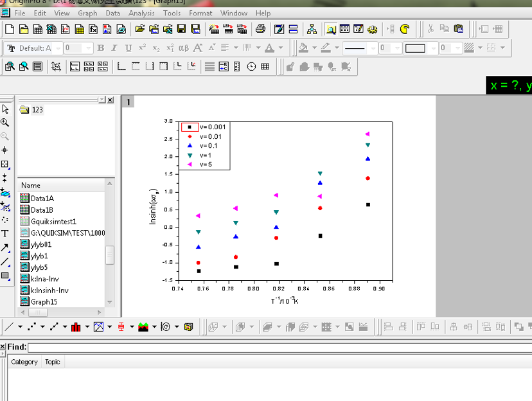This screenshot has height=401, width=532.
Task: Click the Column chart plot icon
Action: point(76,327)
